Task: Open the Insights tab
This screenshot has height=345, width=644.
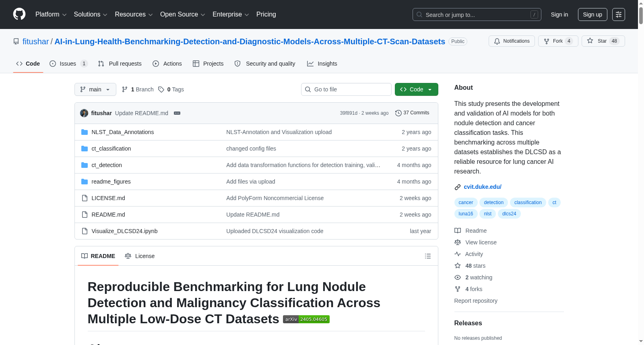Action: click(322, 64)
